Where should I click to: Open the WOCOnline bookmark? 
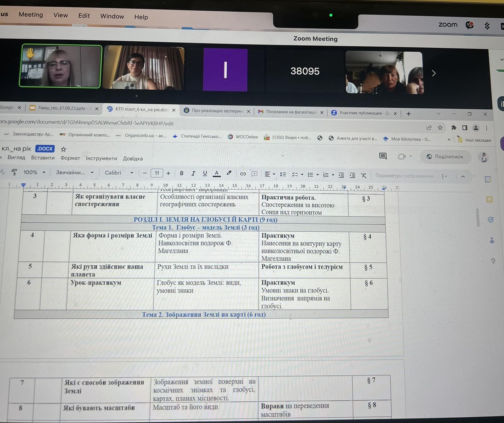click(243, 137)
